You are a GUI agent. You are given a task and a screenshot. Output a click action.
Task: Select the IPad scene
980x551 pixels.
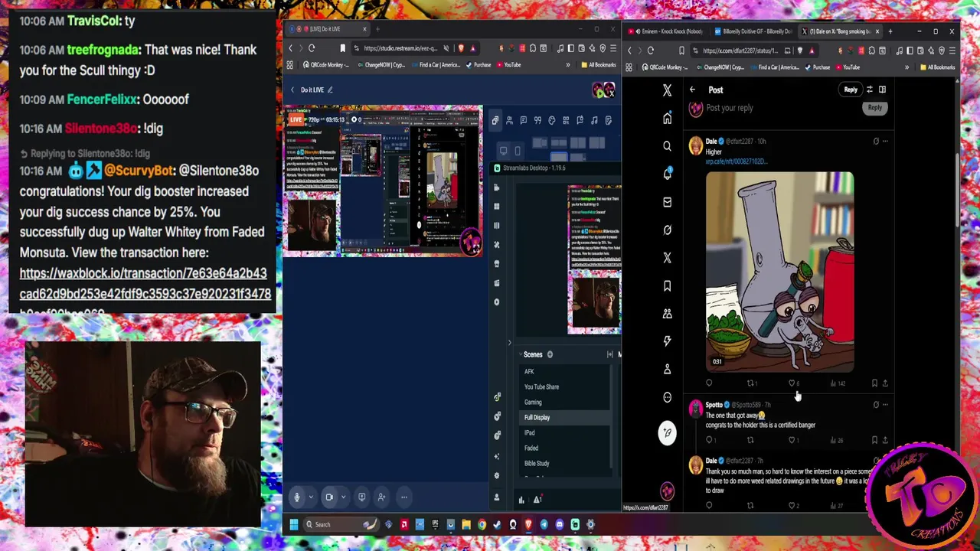tap(529, 432)
